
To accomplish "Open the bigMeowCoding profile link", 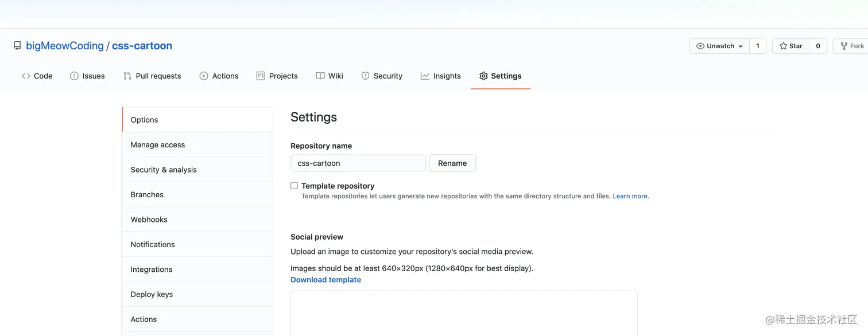I will point(65,46).
